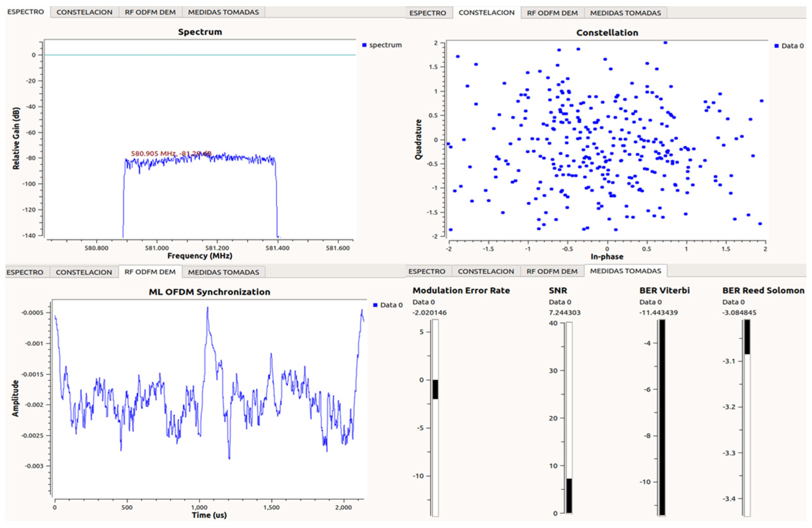Switch to ESPECTRO tab above ML OFDM Synchronization plot
The height and width of the screenshot is (528, 812).
25,272
